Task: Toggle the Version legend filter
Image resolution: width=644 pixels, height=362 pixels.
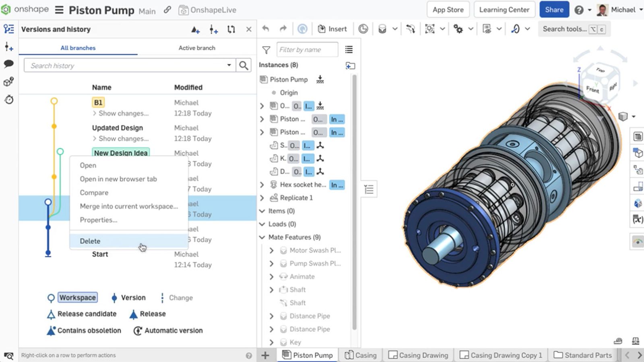Action: 133,298
